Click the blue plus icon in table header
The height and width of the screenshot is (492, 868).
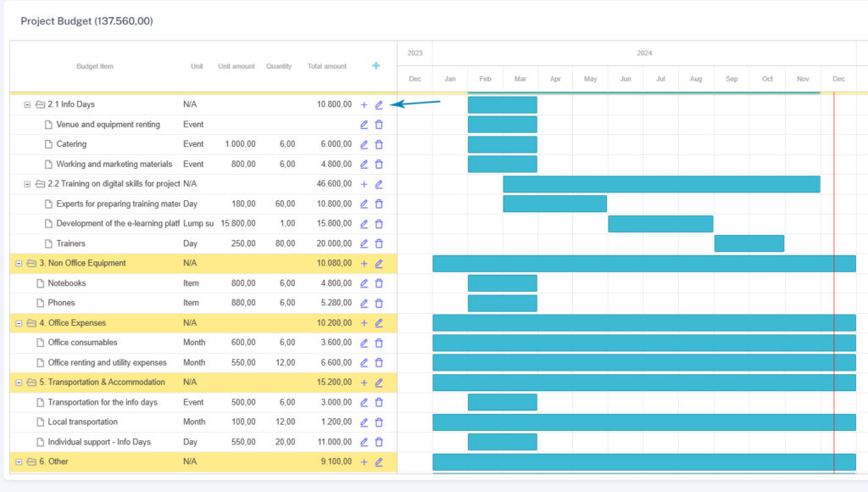[376, 65]
